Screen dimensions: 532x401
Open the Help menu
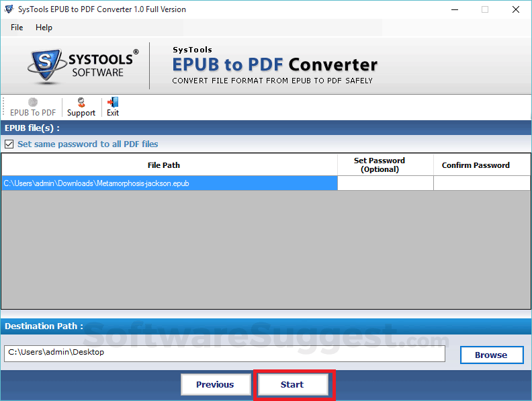44,28
